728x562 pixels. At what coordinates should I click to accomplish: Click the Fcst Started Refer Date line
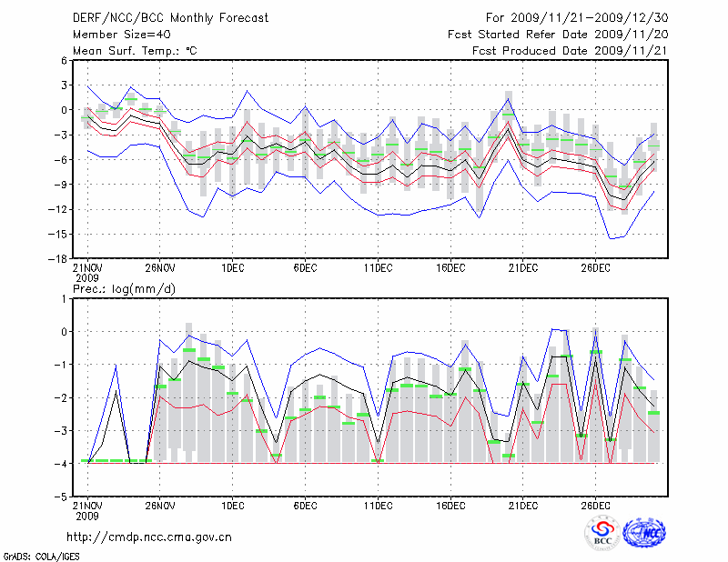[558, 35]
